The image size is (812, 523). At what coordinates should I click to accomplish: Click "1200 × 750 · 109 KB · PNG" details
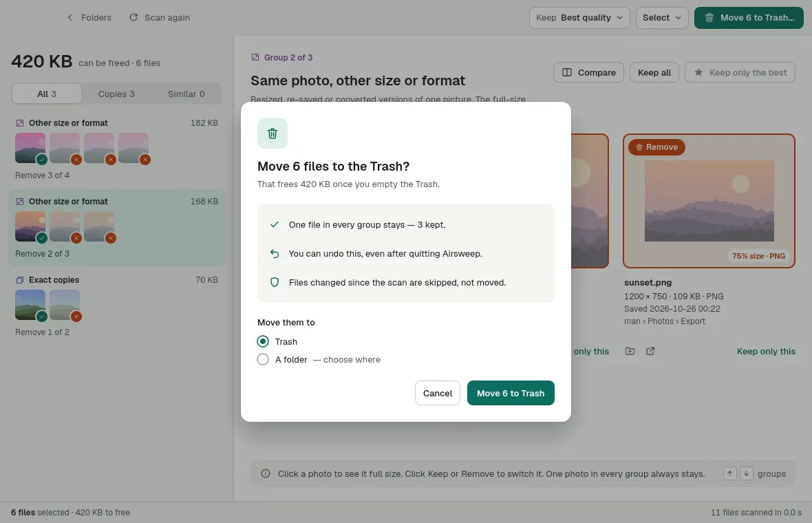pyautogui.click(x=674, y=296)
